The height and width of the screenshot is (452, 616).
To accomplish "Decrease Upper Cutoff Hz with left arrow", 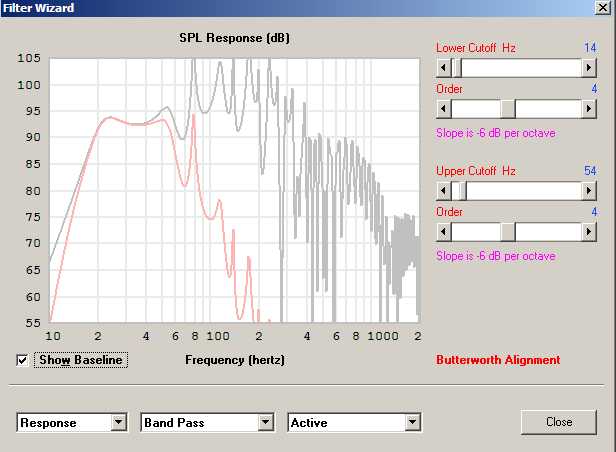I will 444,191.
